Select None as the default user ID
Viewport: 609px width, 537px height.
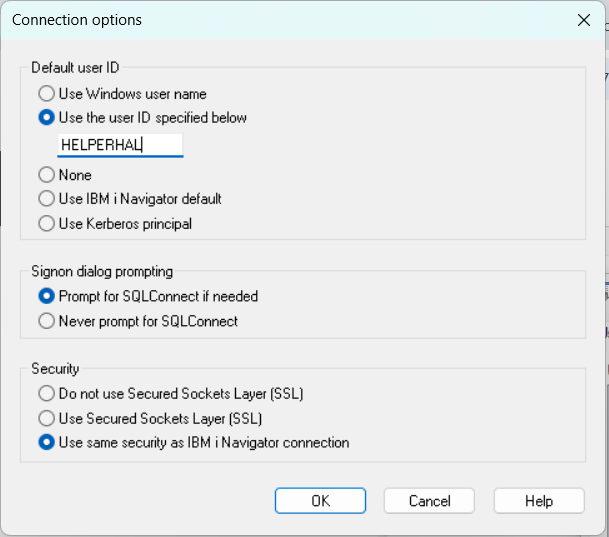click(46, 175)
